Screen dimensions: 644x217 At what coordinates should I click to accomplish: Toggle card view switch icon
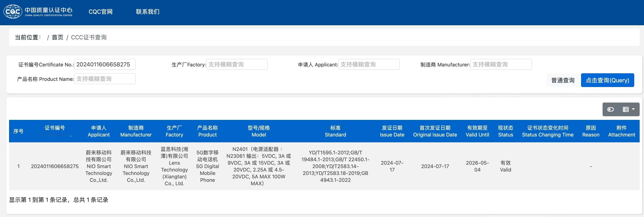[x=610, y=110]
